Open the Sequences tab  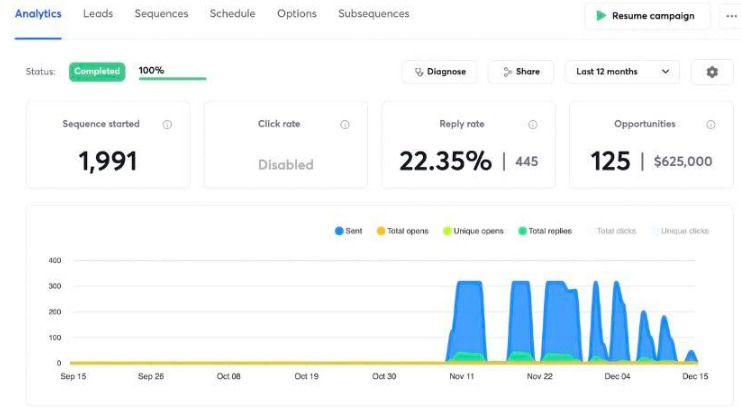161,14
